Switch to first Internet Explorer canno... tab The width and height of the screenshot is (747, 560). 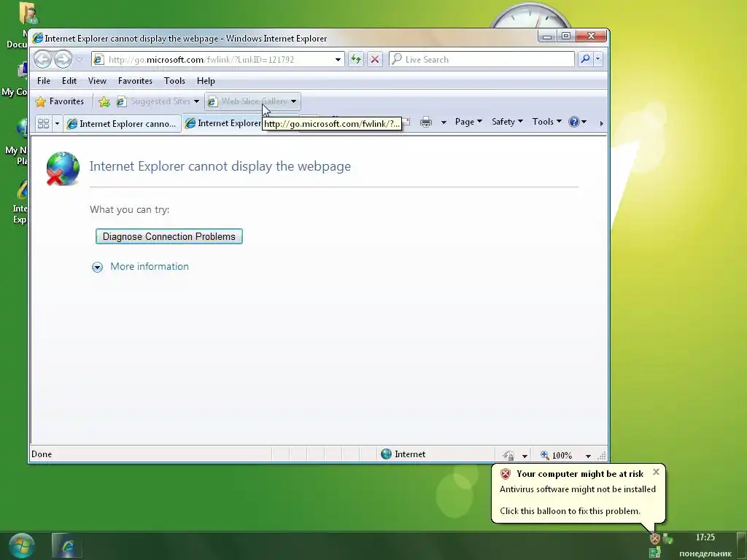[x=123, y=124]
